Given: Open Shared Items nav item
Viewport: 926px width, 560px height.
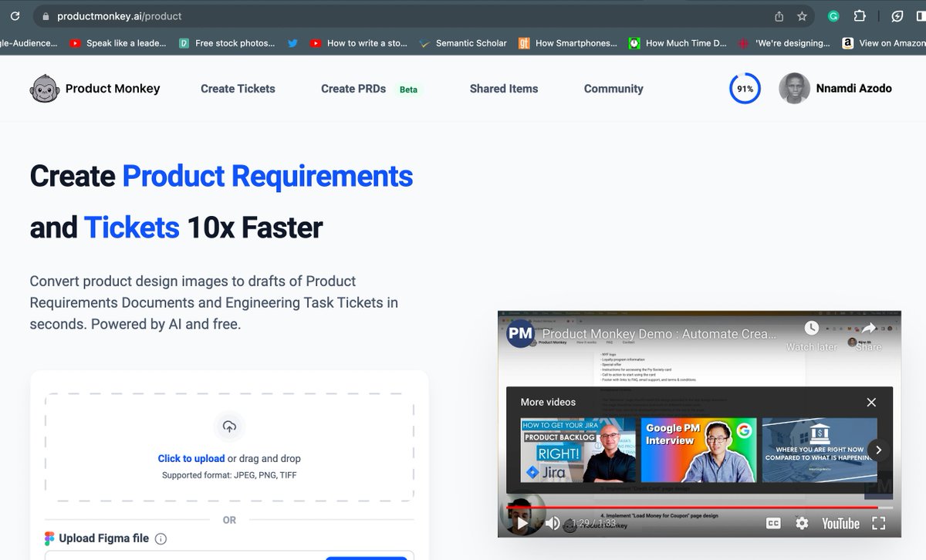Looking at the screenshot, I should click(x=504, y=89).
